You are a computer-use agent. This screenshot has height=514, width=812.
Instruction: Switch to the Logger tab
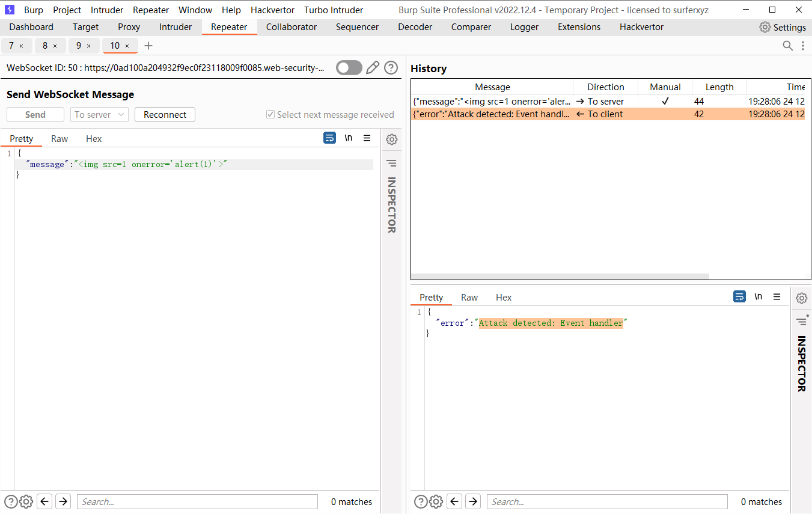coord(524,27)
